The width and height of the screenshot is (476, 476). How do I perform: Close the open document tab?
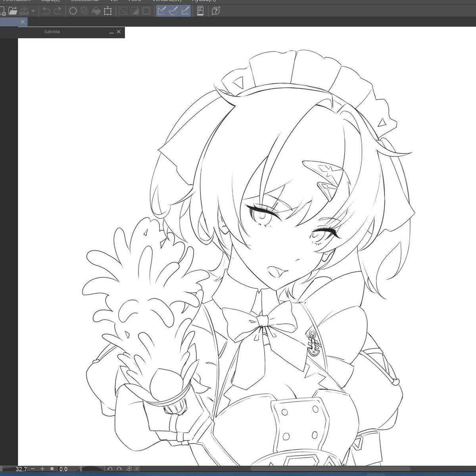23,22
